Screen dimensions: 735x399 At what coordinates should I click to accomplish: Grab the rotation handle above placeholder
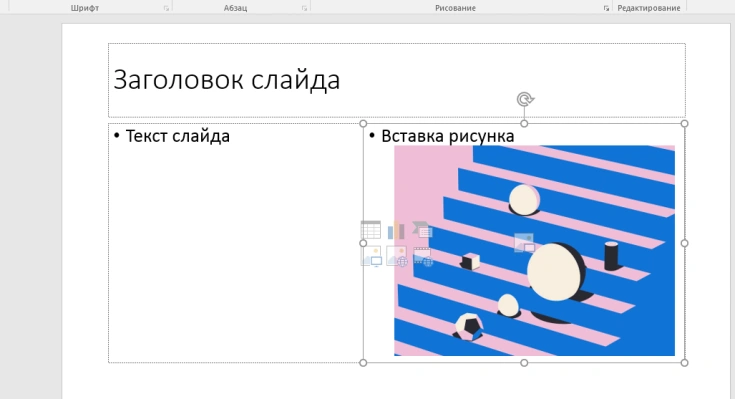(x=525, y=99)
